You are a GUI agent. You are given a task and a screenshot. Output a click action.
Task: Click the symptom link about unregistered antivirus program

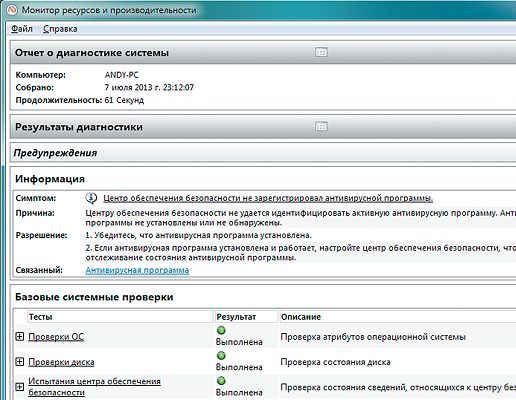[268, 198]
